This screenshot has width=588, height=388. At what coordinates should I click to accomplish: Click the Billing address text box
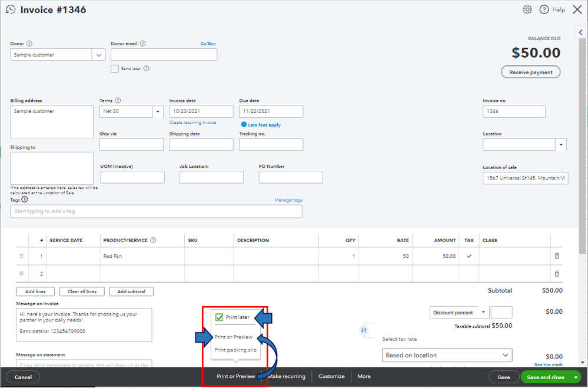coord(52,121)
